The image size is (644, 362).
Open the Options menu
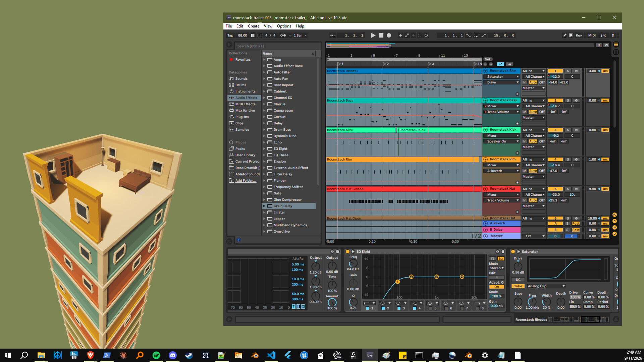point(284,26)
